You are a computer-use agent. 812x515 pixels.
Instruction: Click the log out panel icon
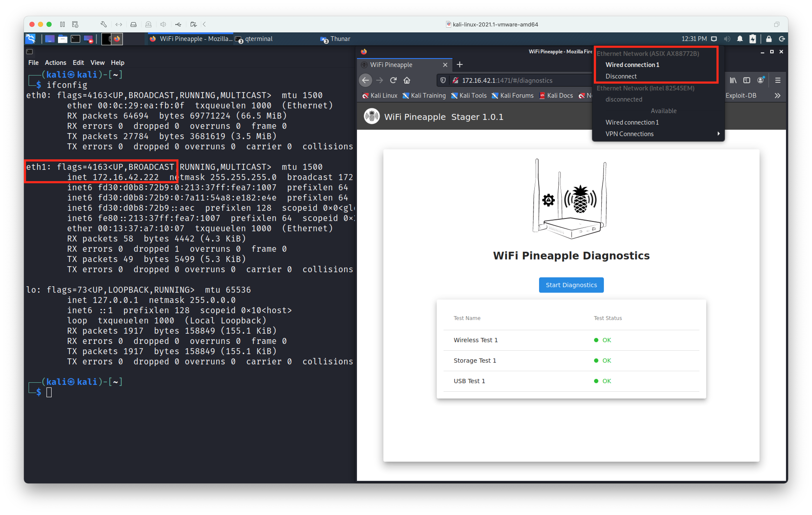[782, 39]
